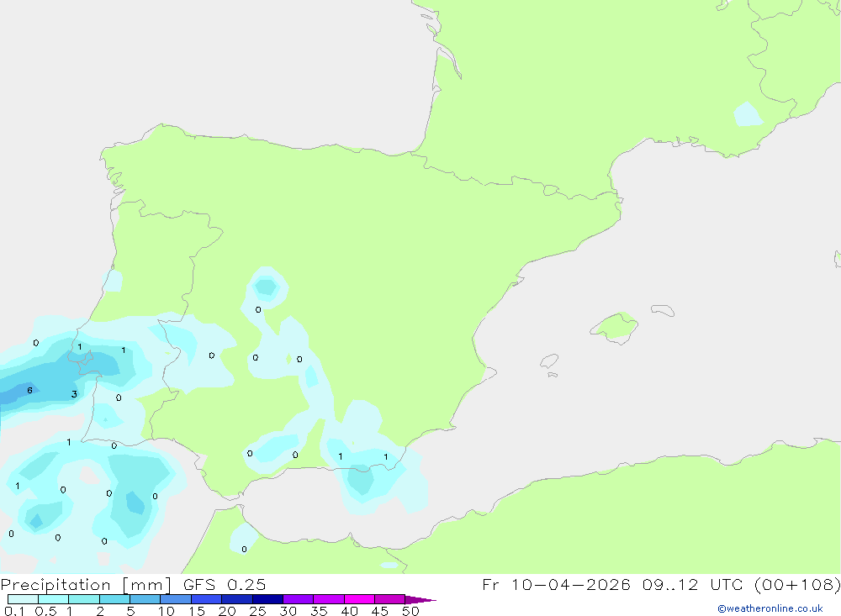Viewport: 841px width, 616px height.
Task: Select the dark navy swatch between 25 and 30
Action: point(267,599)
